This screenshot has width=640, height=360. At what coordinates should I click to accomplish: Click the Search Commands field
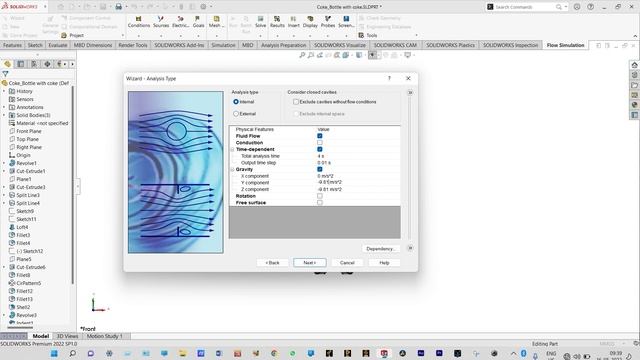coord(525,7)
